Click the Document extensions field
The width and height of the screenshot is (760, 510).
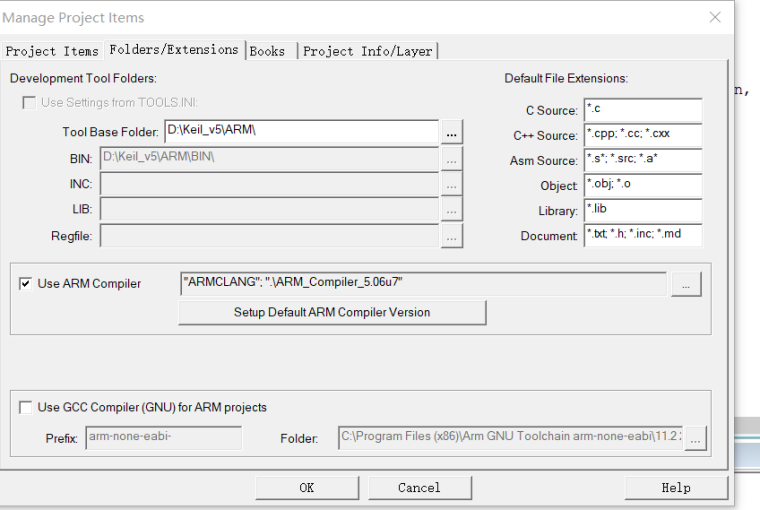click(642, 236)
